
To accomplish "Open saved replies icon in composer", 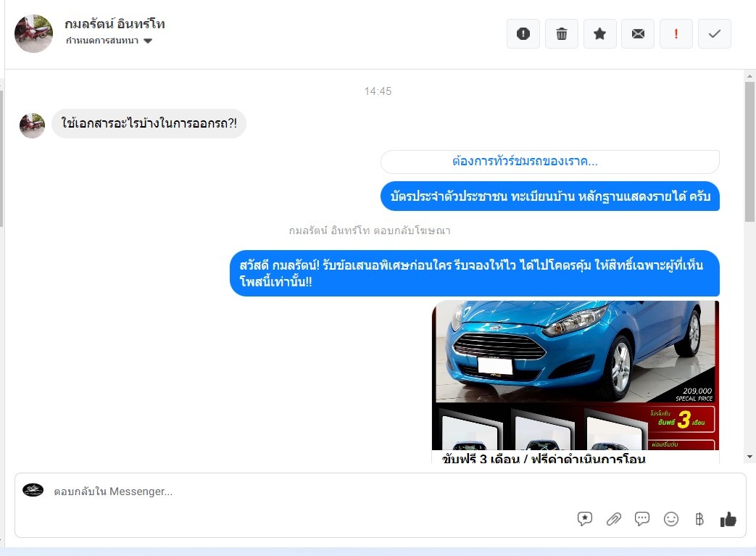I will (x=585, y=519).
